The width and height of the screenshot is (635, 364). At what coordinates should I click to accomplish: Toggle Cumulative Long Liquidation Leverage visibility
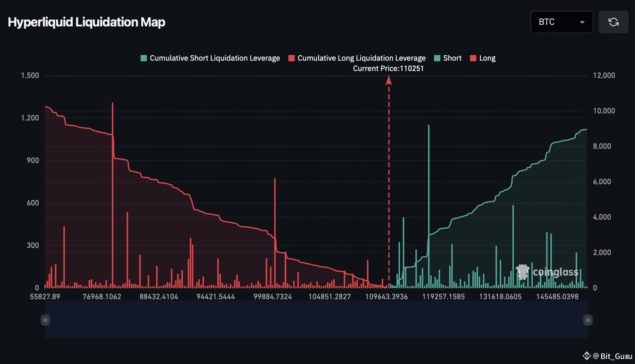click(361, 58)
